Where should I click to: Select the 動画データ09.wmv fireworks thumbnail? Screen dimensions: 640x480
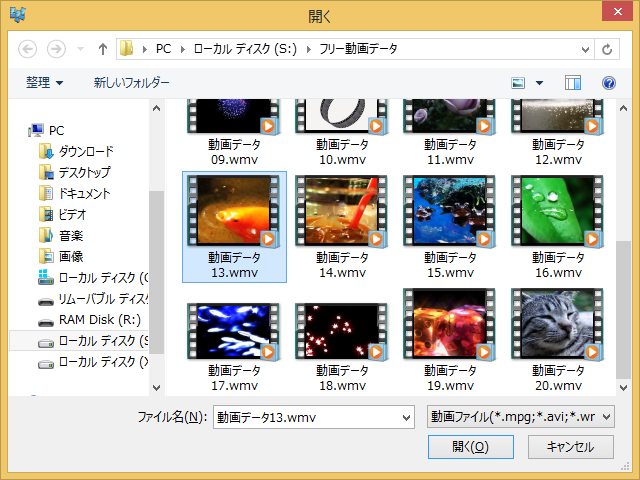click(233, 117)
